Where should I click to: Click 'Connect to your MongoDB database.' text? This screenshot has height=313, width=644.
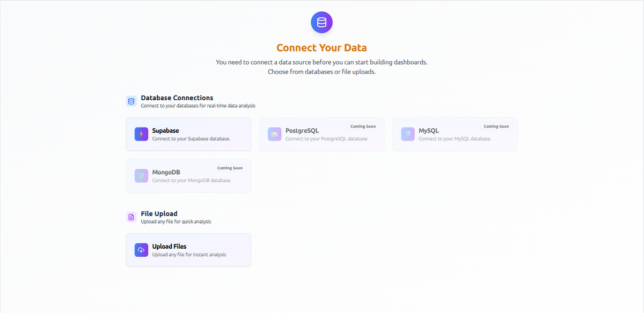coord(192,181)
